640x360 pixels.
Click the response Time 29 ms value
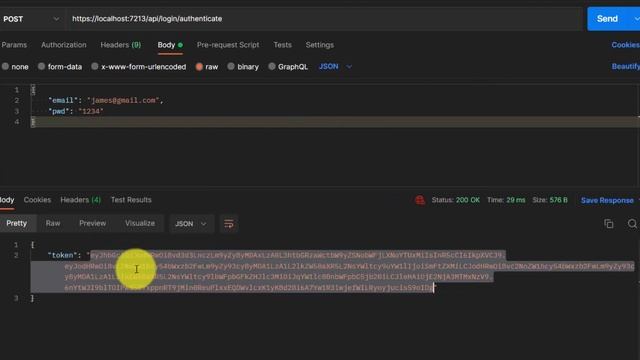[x=506, y=200]
